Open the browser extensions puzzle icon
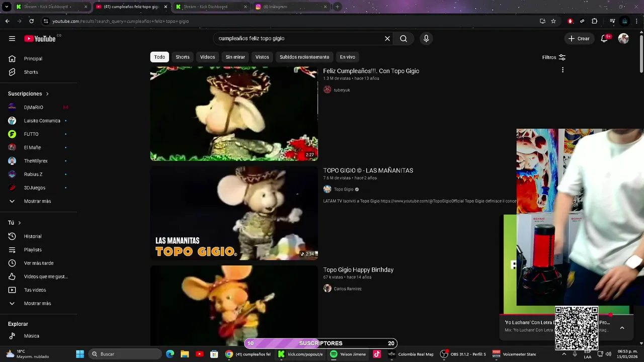Viewport: 644px width, 362px height. pos(595,21)
